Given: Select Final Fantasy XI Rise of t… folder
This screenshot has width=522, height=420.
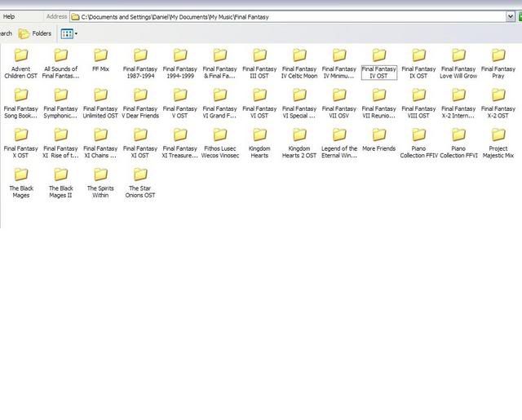Looking at the screenshot, I should pos(60,143).
